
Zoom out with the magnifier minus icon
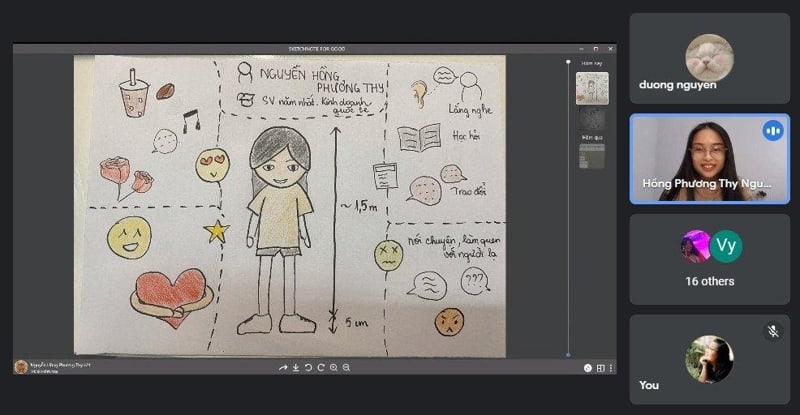(x=347, y=368)
